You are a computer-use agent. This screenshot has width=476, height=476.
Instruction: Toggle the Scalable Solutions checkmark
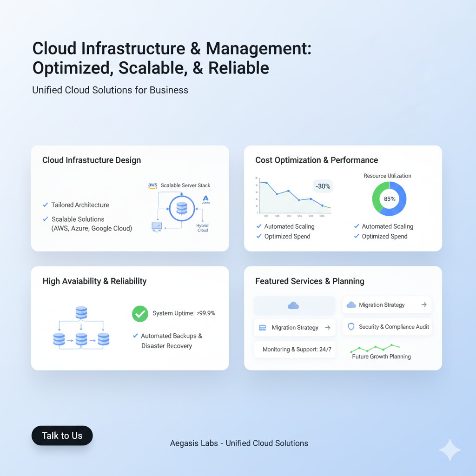click(x=45, y=219)
